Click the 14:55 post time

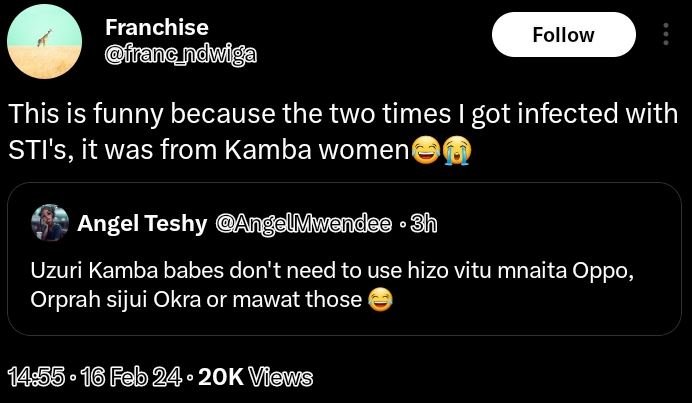coord(36,377)
